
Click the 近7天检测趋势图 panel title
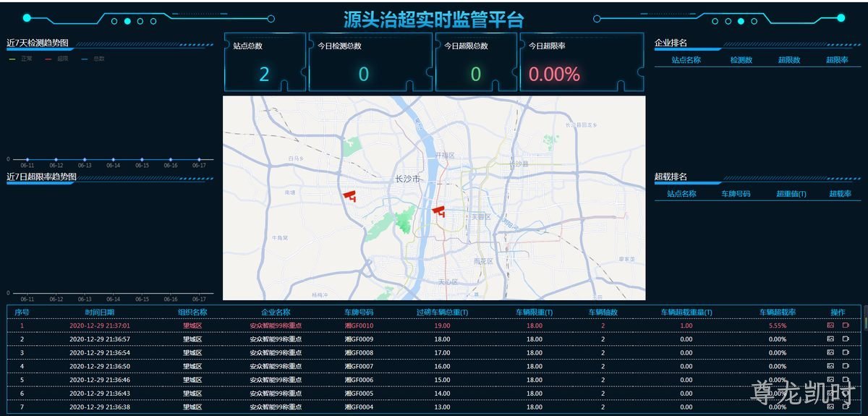click(x=37, y=43)
